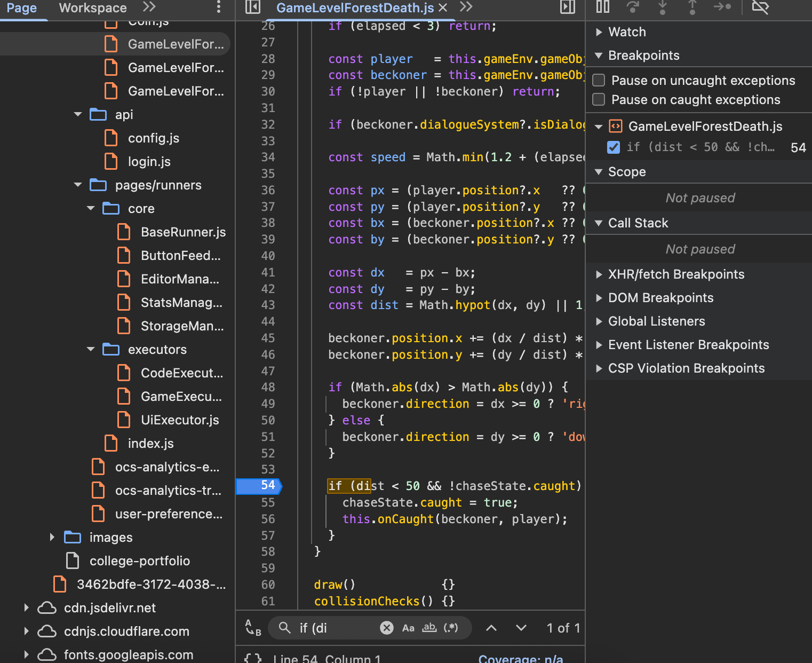Open config.js in the file tree

[154, 138]
